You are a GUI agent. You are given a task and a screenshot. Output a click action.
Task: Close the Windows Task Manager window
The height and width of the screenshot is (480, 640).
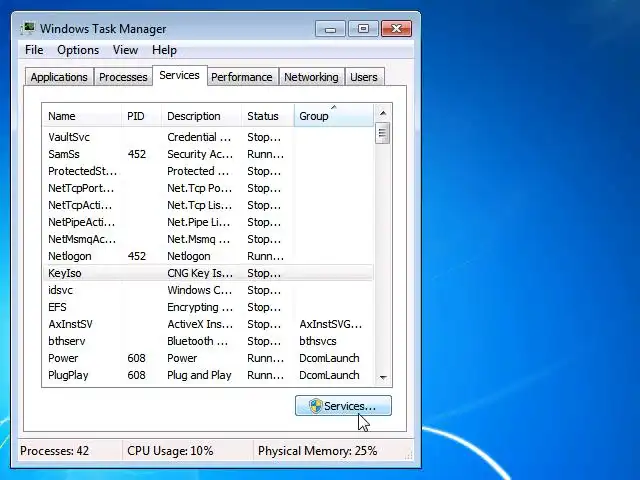pos(396,29)
